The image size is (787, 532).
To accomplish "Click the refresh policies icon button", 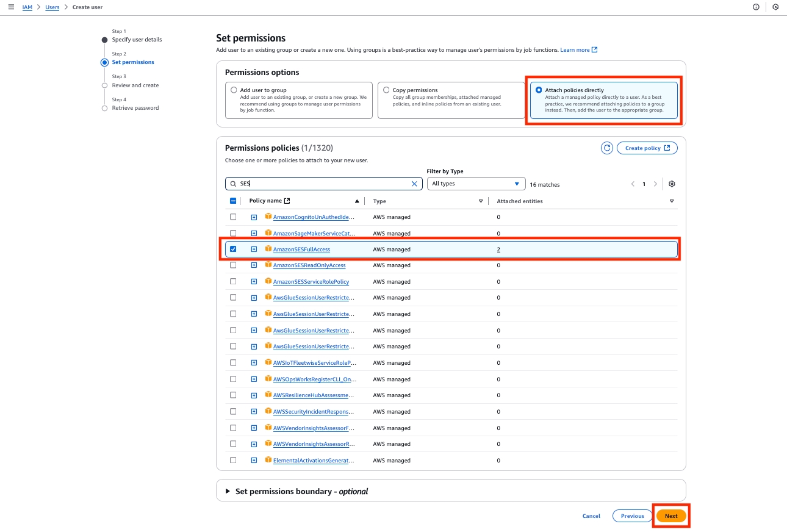I will pos(606,148).
